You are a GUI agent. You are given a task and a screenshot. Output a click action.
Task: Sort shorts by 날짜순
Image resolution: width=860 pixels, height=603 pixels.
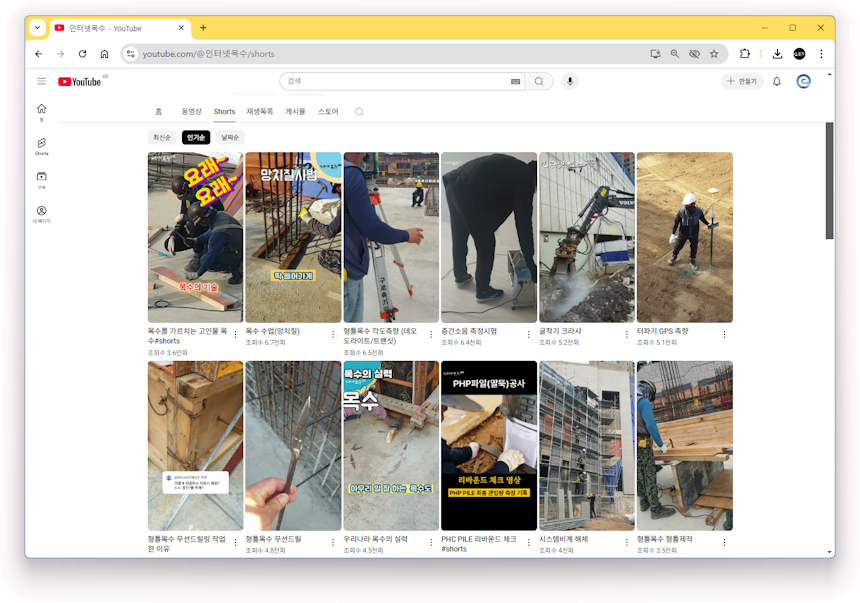pos(230,137)
